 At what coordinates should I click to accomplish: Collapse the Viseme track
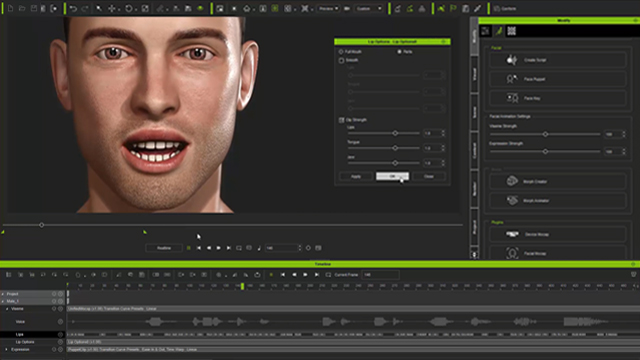[7, 309]
